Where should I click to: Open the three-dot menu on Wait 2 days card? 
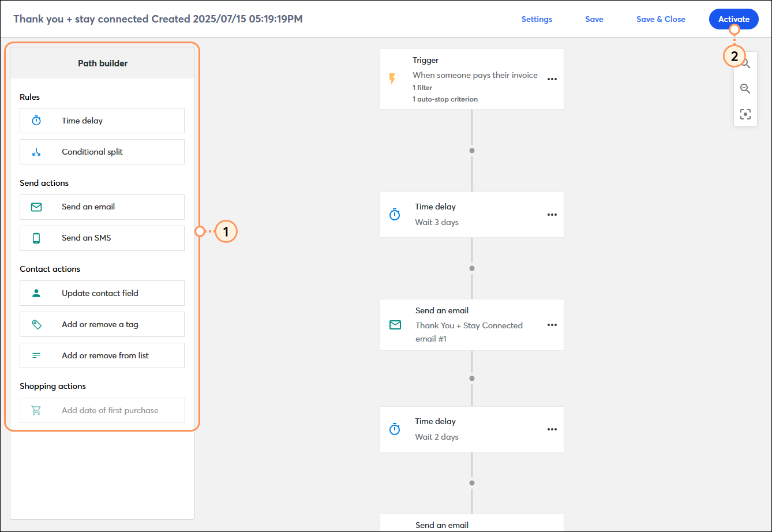click(x=552, y=429)
